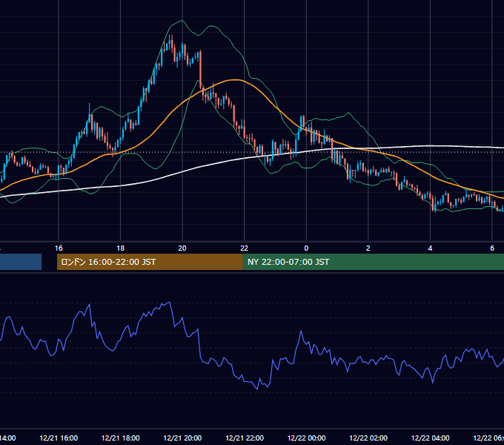Screen dimensions: 504x445
Task: Click the ロンドン 16:00-22:00 JST session bar
Action: point(150,262)
